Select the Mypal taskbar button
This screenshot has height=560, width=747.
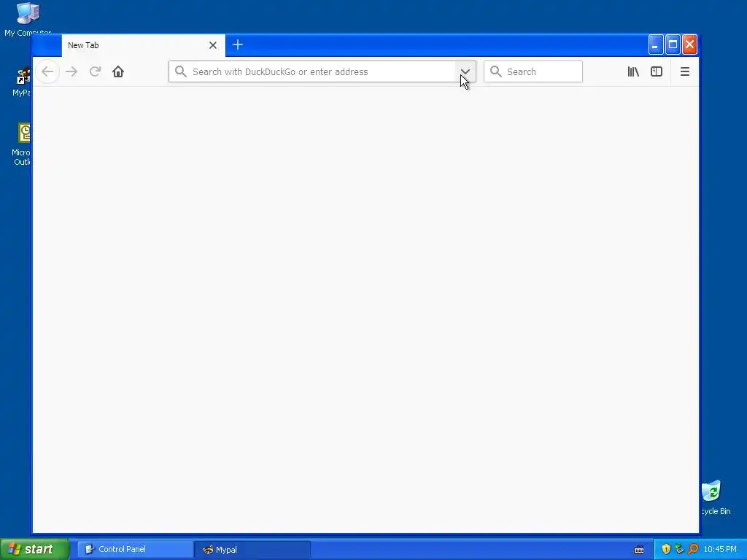252,550
